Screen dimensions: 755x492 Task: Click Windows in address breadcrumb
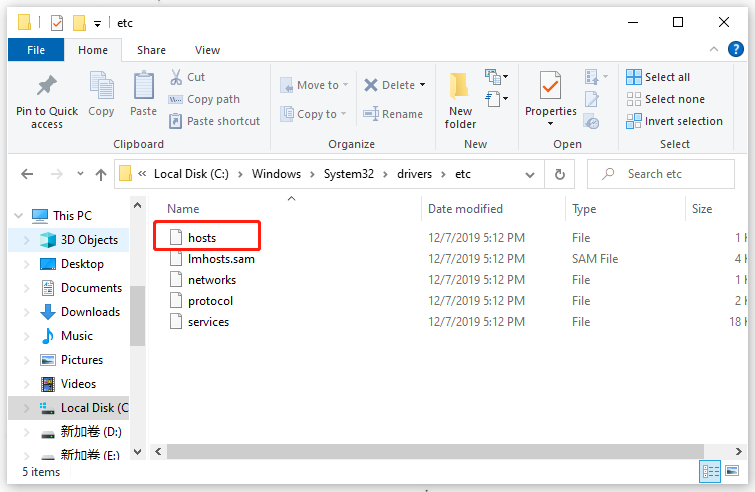tap(276, 174)
